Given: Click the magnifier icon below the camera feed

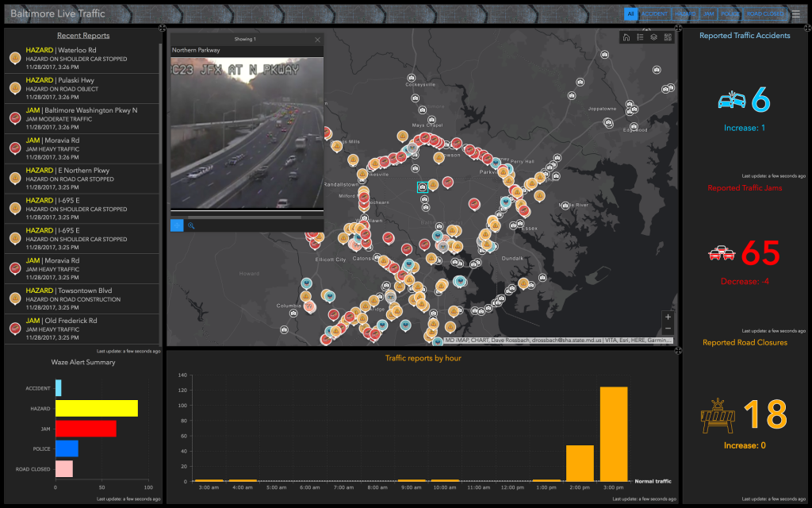Looking at the screenshot, I should [191, 225].
